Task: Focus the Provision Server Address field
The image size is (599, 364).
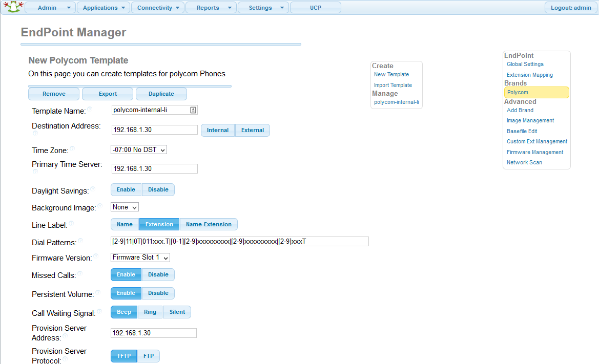Action: (x=154, y=333)
